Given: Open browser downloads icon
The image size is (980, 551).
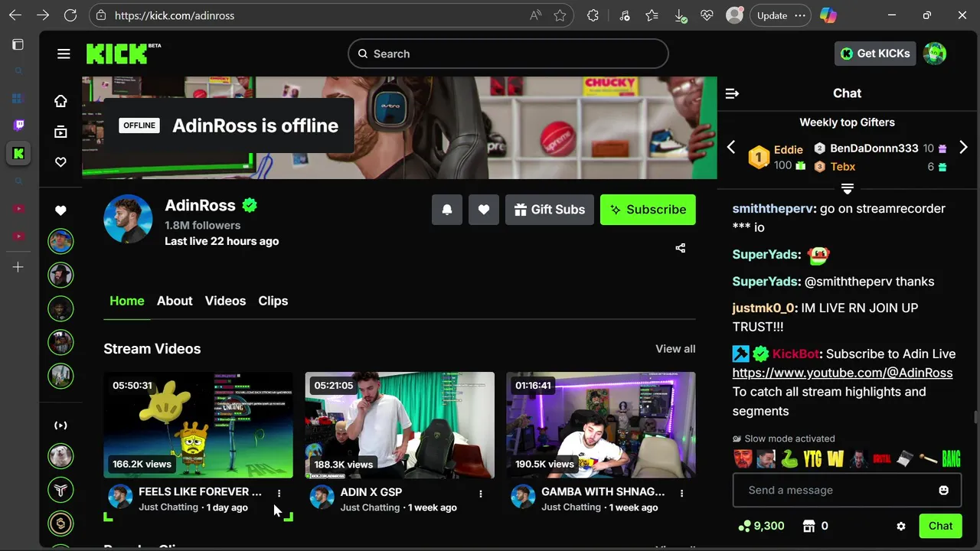Looking at the screenshot, I should pos(679,15).
